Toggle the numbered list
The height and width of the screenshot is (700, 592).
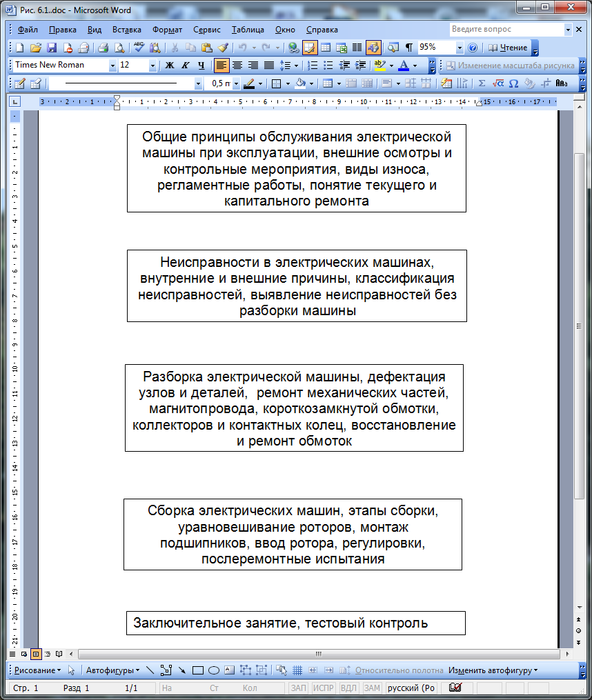coord(313,66)
